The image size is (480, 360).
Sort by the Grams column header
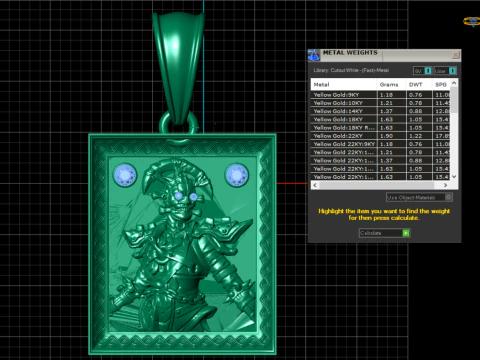tap(391, 85)
